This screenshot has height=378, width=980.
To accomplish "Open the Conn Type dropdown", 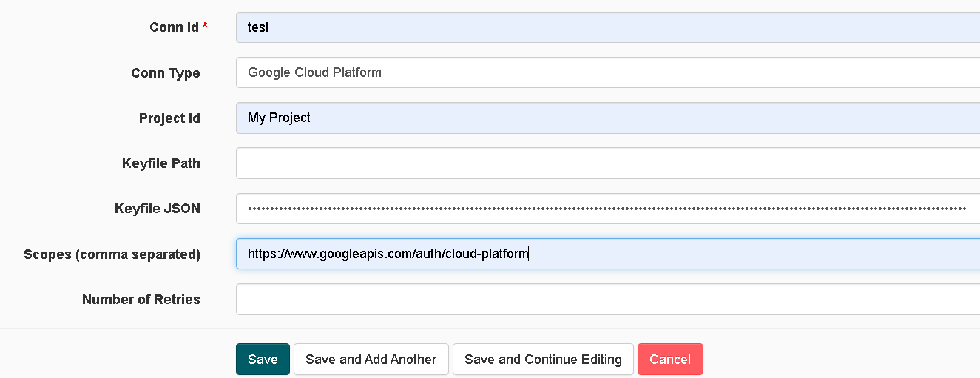I will (x=606, y=72).
